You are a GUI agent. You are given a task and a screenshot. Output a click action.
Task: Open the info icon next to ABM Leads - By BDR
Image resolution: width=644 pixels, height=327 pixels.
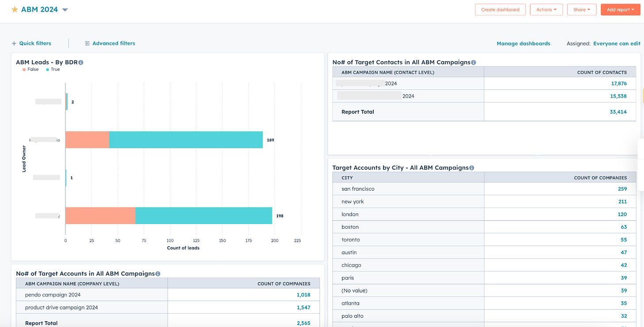[81, 62]
